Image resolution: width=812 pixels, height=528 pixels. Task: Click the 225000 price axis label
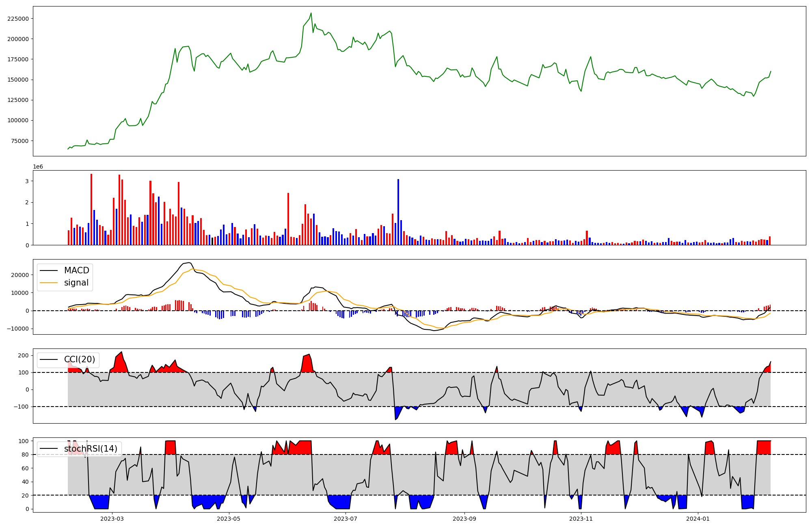click(18, 19)
